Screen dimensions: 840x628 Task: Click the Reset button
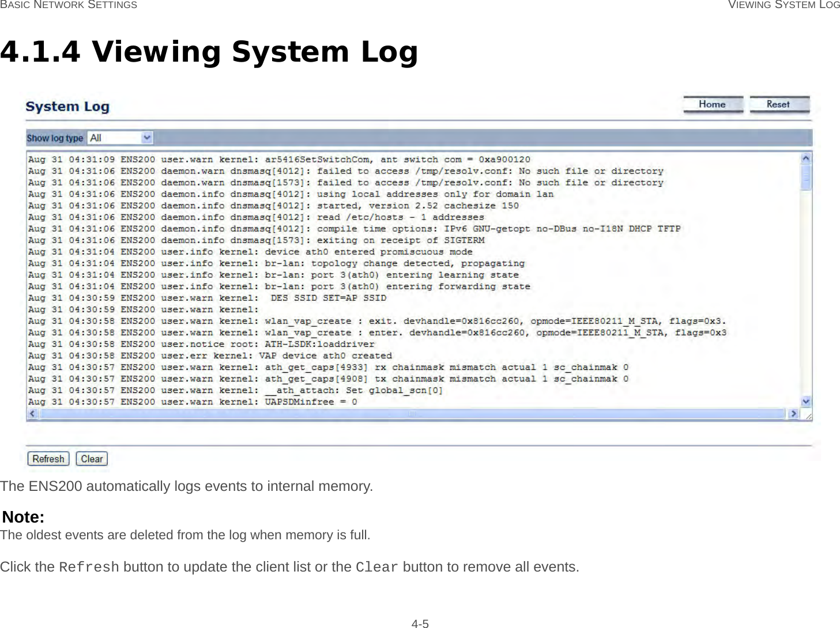779,104
